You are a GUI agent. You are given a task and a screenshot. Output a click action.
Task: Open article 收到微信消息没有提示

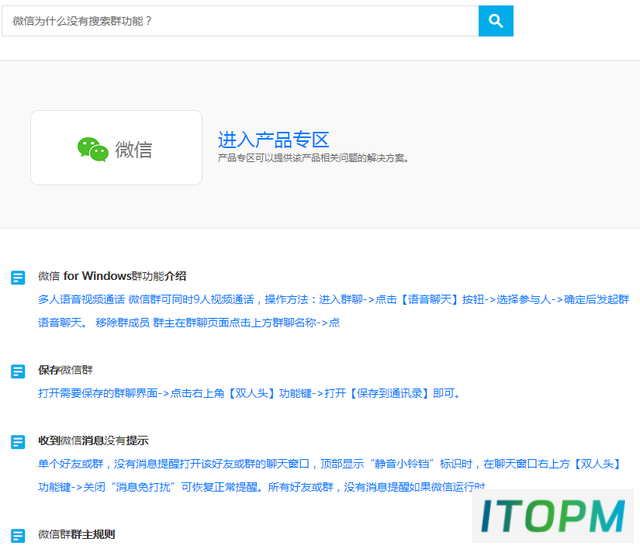(93, 441)
